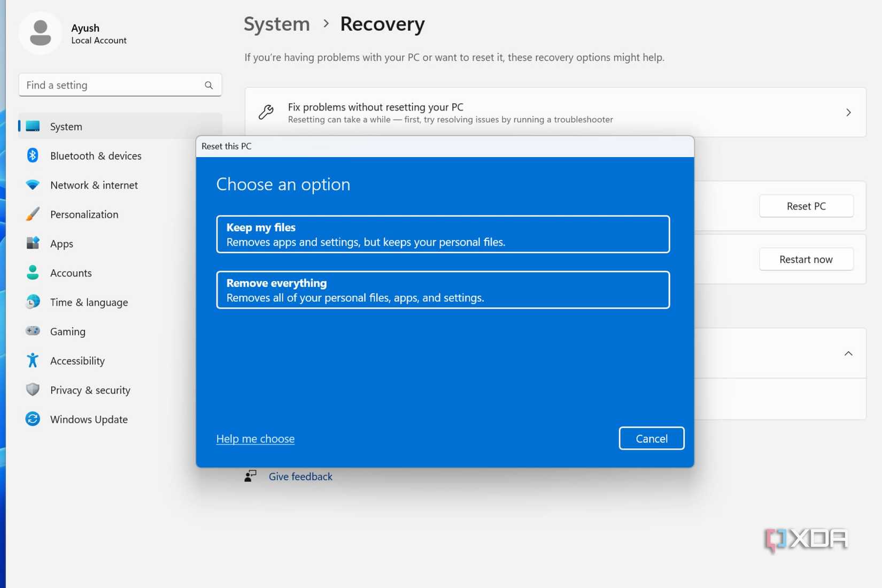Image resolution: width=882 pixels, height=588 pixels.
Task: Click the Personalization paintbrush icon
Action: click(33, 214)
